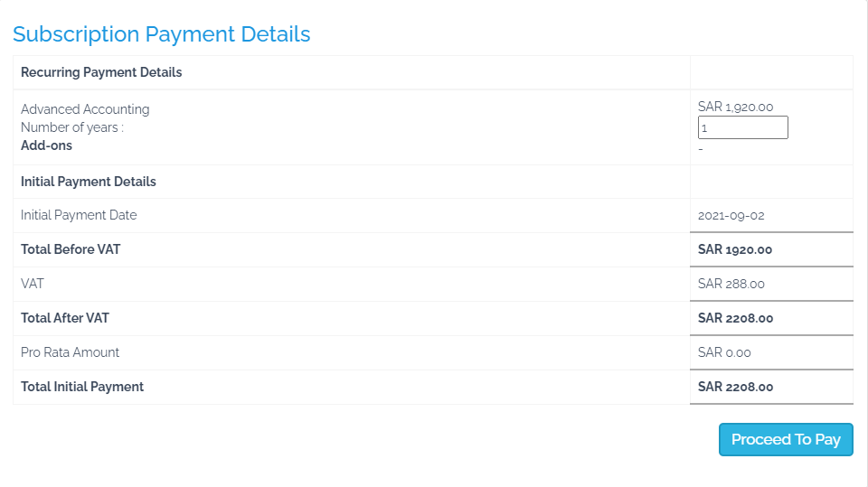
Task: Select the SAR 1920.00 total amount
Action: pyautogui.click(x=735, y=250)
